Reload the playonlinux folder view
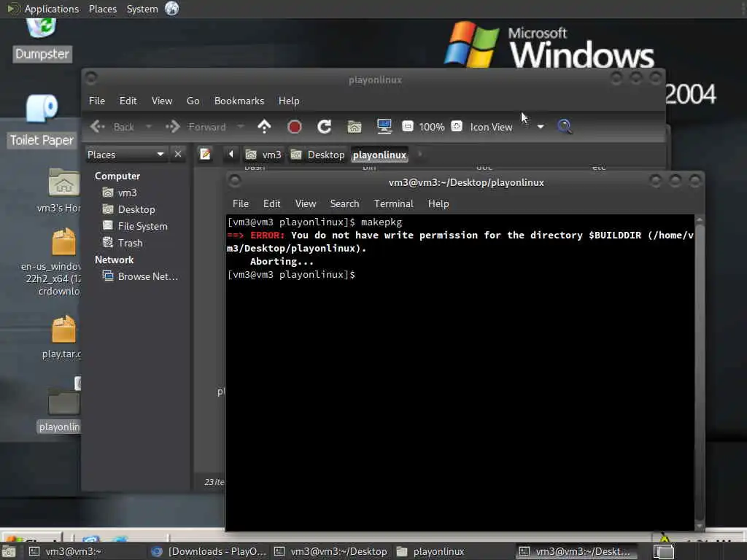The height and width of the screenshot is (560, 747). point(325,127)
